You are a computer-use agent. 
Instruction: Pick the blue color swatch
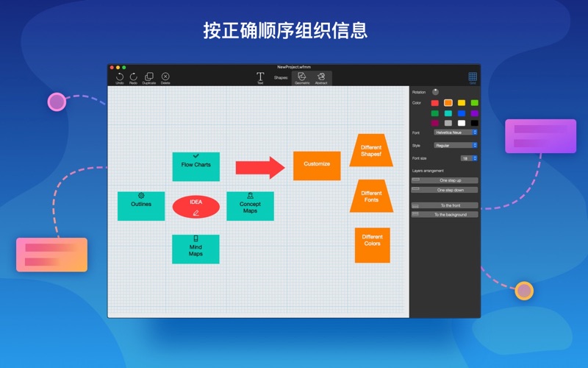[462, 113]
